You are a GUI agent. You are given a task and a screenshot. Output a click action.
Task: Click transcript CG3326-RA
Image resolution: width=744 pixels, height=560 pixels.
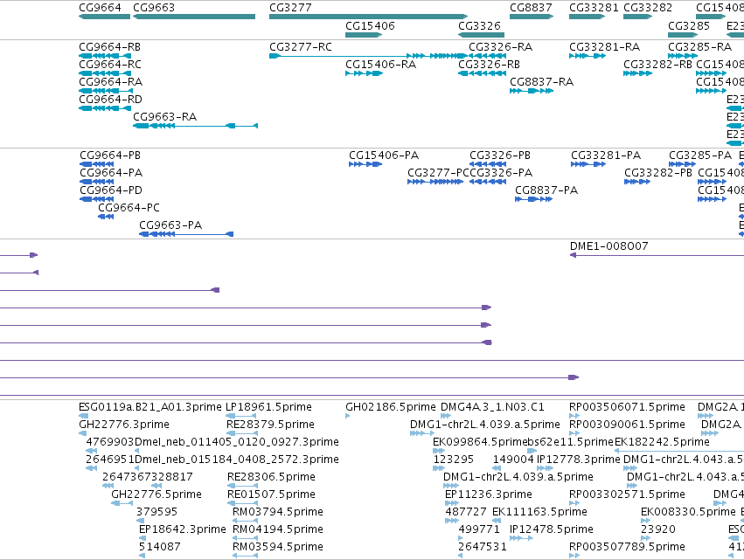click(x=501, y=47)
